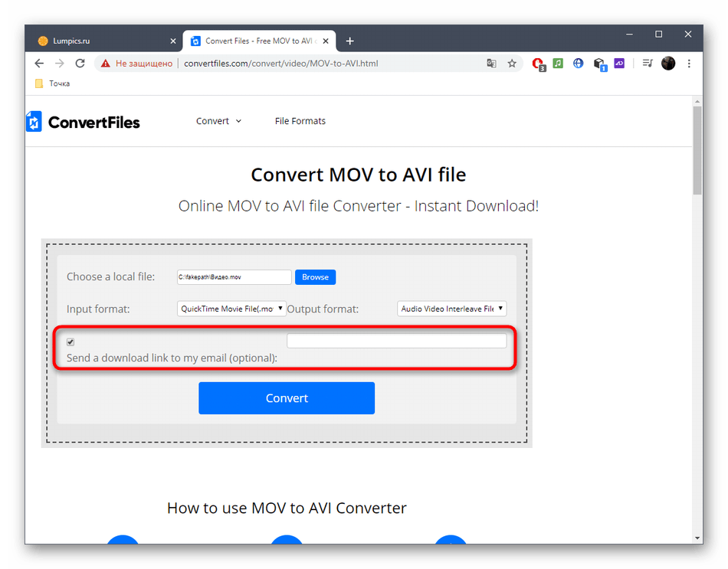
Task: Go back with the browser back arrow
Action: (39, 63)
